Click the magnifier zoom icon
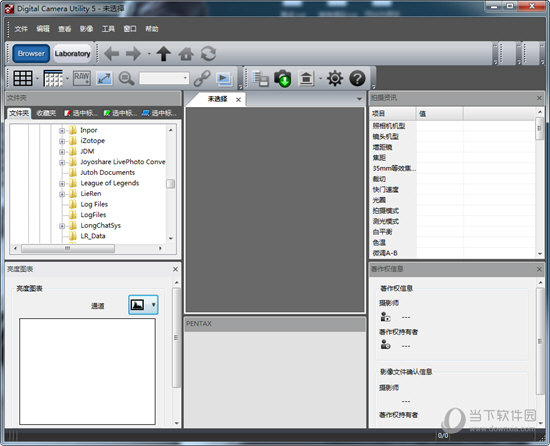Screen dimensions: 550x446 [x=126, y=78]
